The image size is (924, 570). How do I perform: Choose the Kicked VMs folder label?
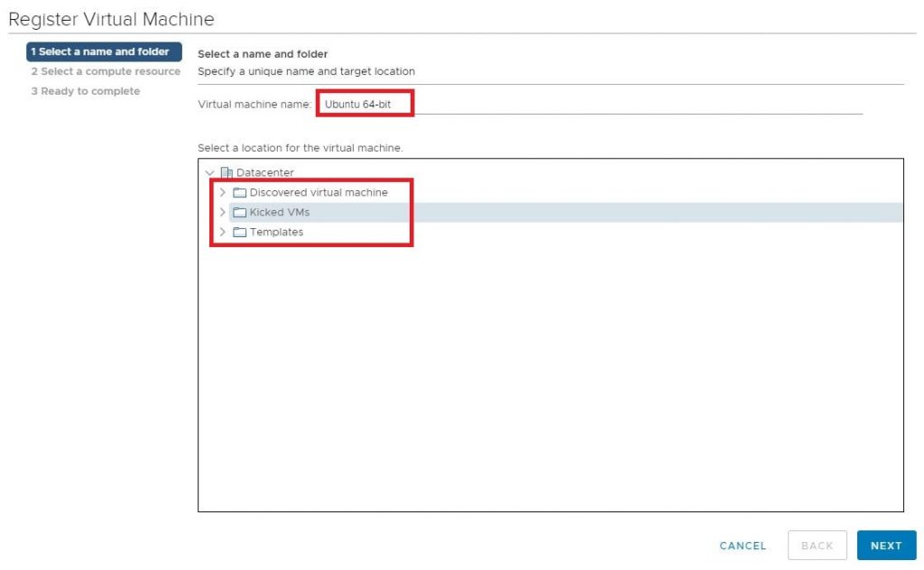(280, 213)
